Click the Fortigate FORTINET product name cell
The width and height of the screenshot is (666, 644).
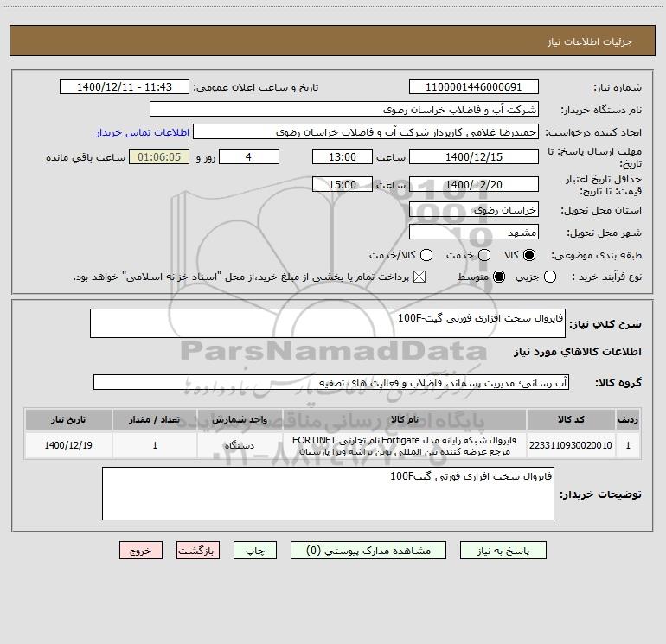click(405, 445)
